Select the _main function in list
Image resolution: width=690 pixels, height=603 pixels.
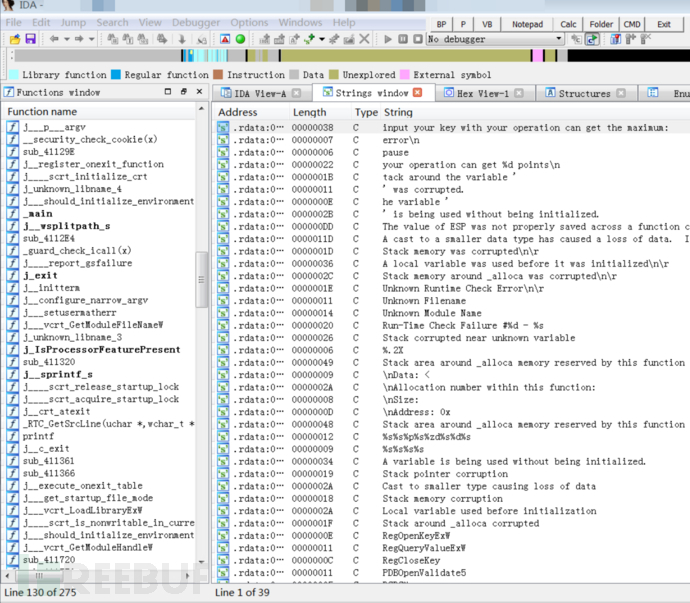tap(38, 213)
